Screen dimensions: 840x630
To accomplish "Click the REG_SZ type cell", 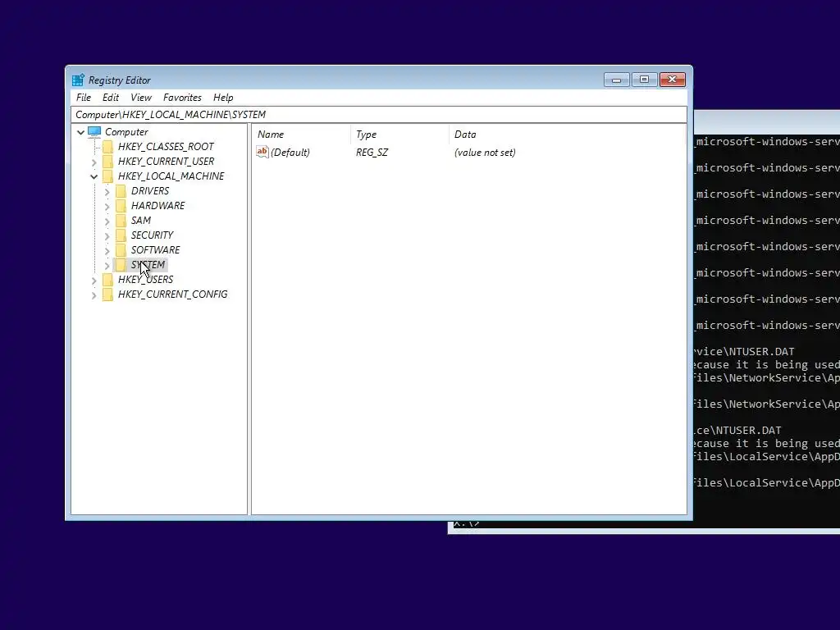I will [x=372, y=152].
